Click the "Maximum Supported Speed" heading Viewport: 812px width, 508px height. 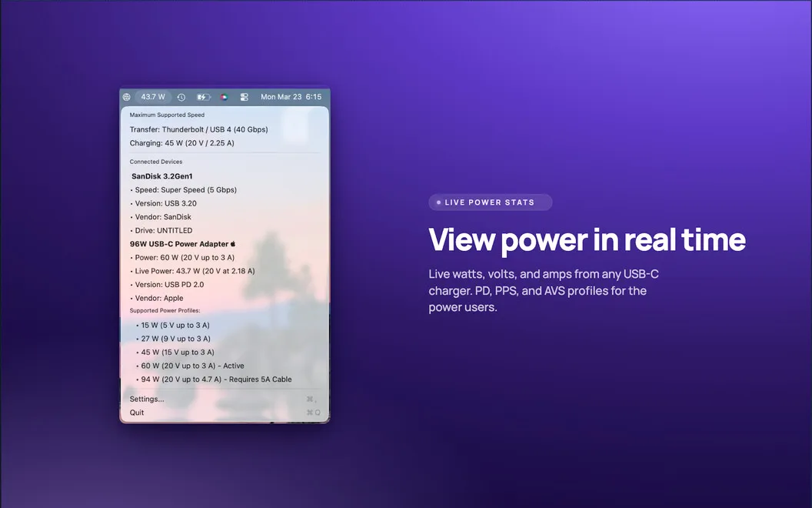click(167, 115)
